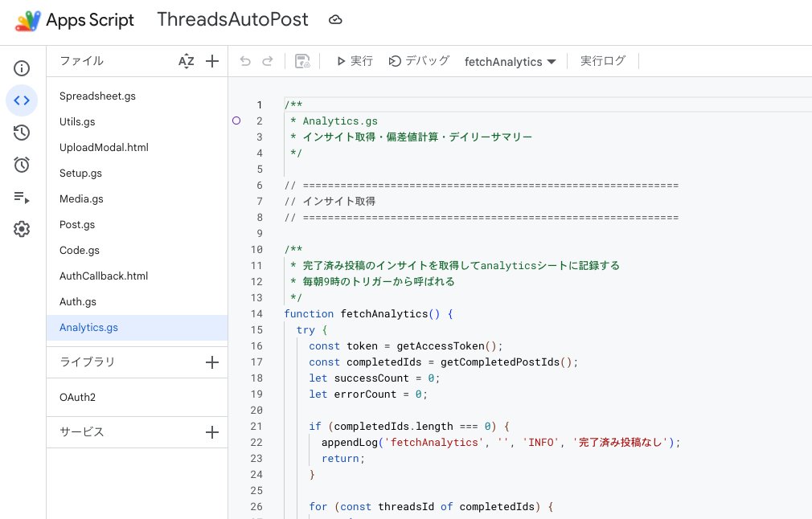Click 'function fetchAnalytics()' on line 14
The height and width of the screenshot is (519, 812).
tap(362, 313)
